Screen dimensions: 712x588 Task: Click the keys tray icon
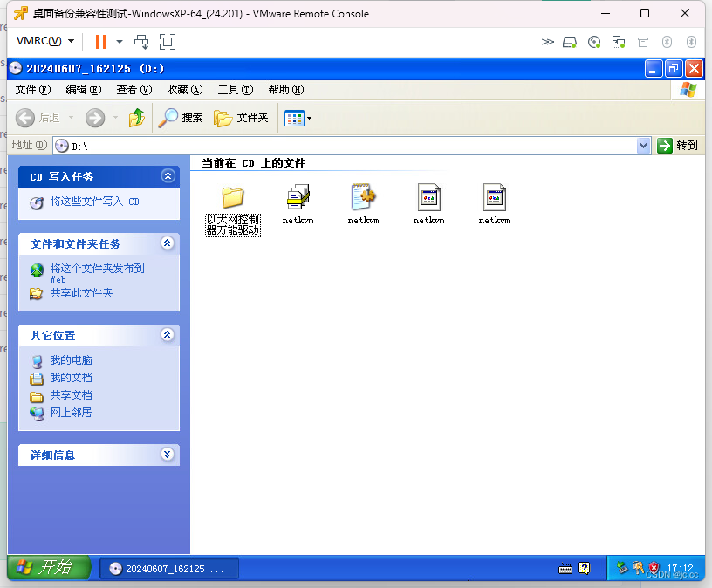638,567
